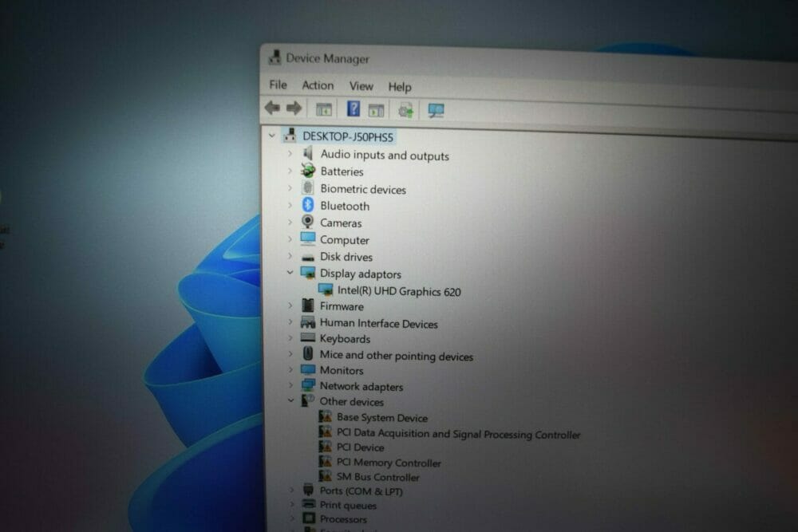
Task: Click the Print queues printer icon
Action: (x=308, y=504)
